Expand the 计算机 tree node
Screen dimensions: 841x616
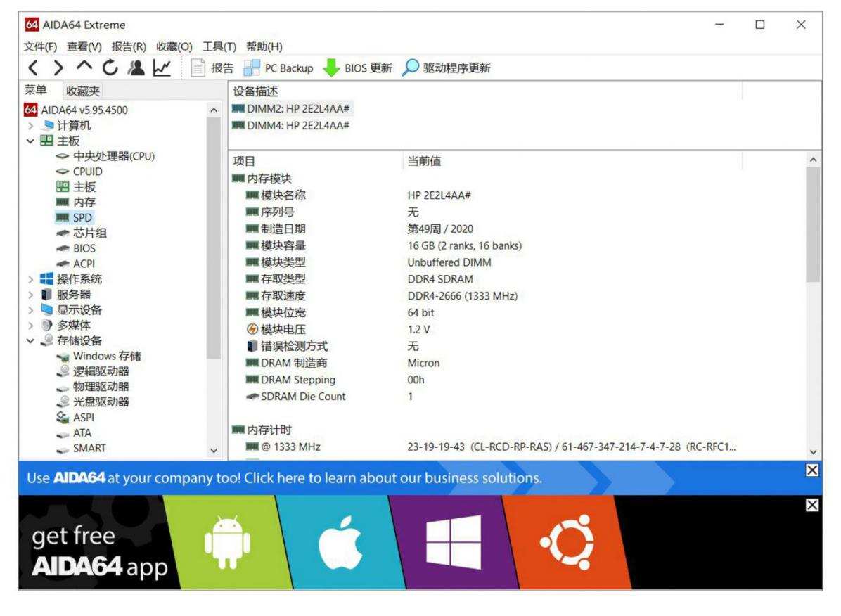[31, 125]
